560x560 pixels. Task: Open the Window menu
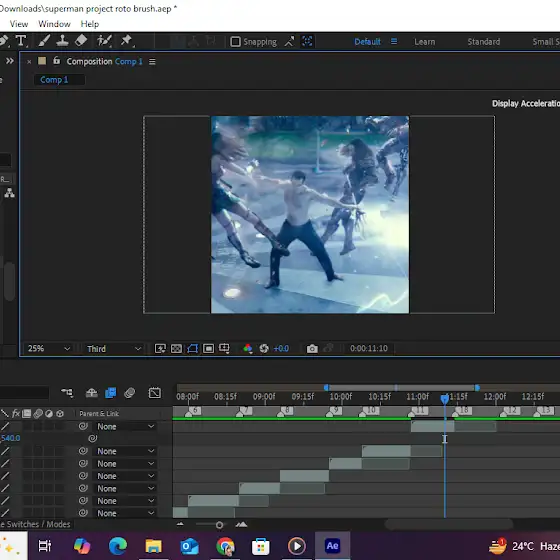pos(54,24)
